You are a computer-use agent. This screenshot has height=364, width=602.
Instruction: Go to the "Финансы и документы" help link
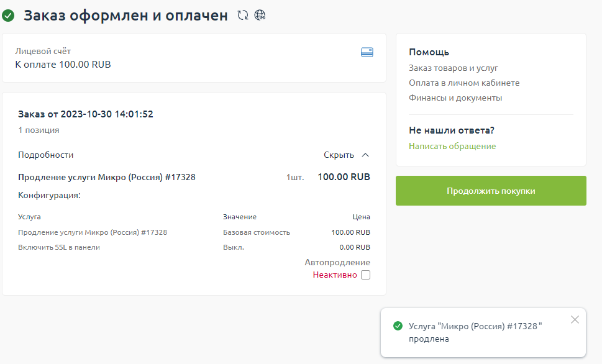pos(455,98)
